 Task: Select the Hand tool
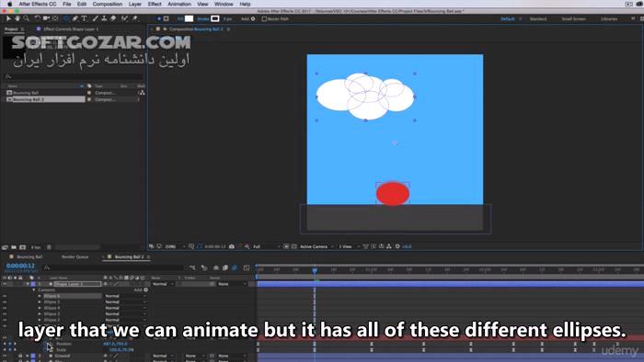pos(17,18)
